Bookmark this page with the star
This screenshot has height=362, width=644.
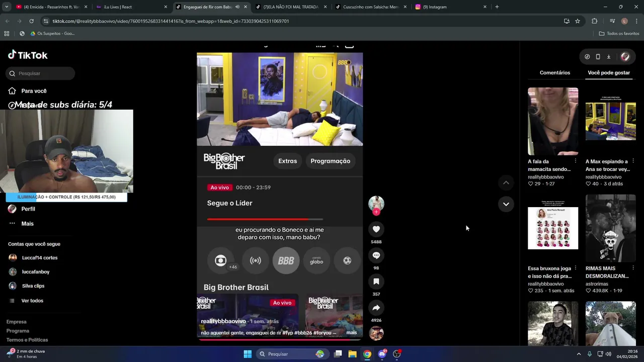coord(578,21)
